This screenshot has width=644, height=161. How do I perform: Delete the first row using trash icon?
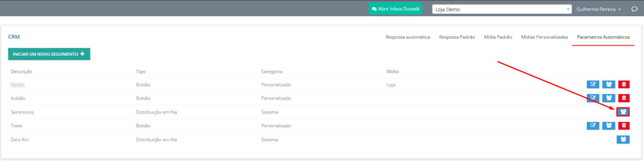[x=624, y=84]
